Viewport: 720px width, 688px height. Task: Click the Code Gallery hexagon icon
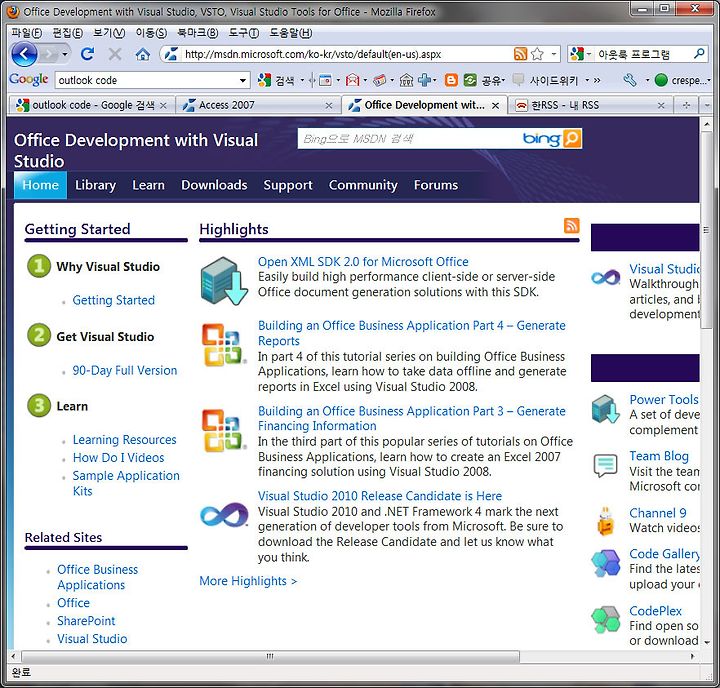tap(606, 563)
